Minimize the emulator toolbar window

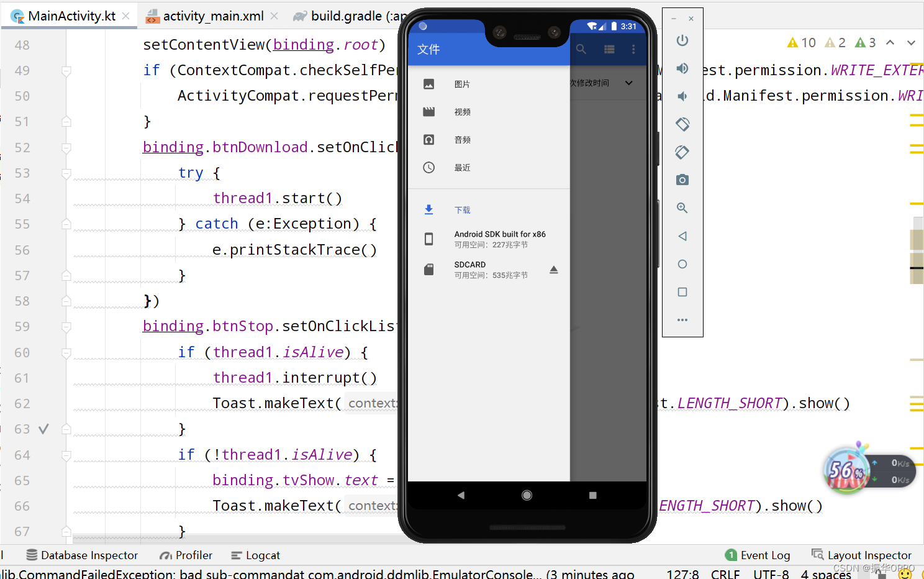[674, 19]
